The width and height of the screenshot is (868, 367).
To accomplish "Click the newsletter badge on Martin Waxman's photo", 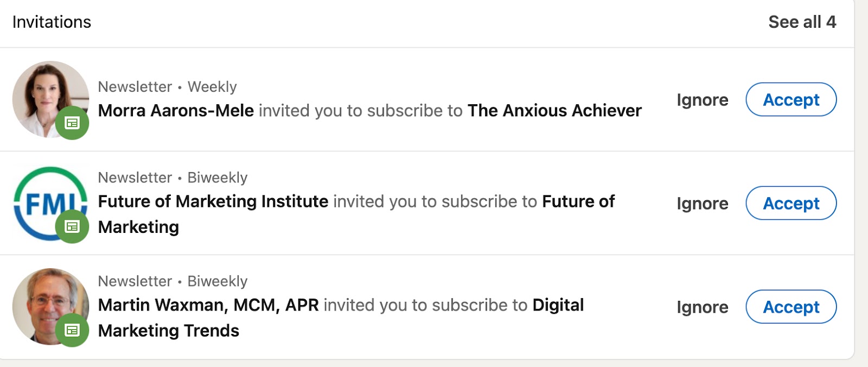I will point(72,330).
